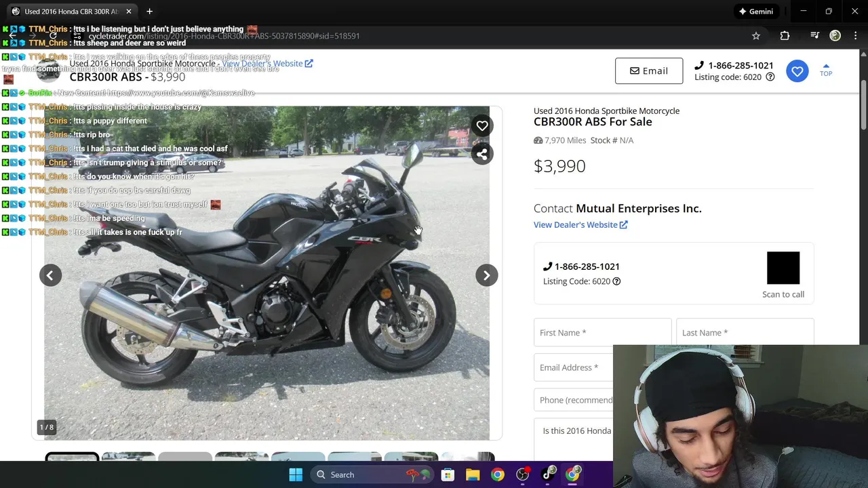Open the listing code help icon in header

coord(770,77)
